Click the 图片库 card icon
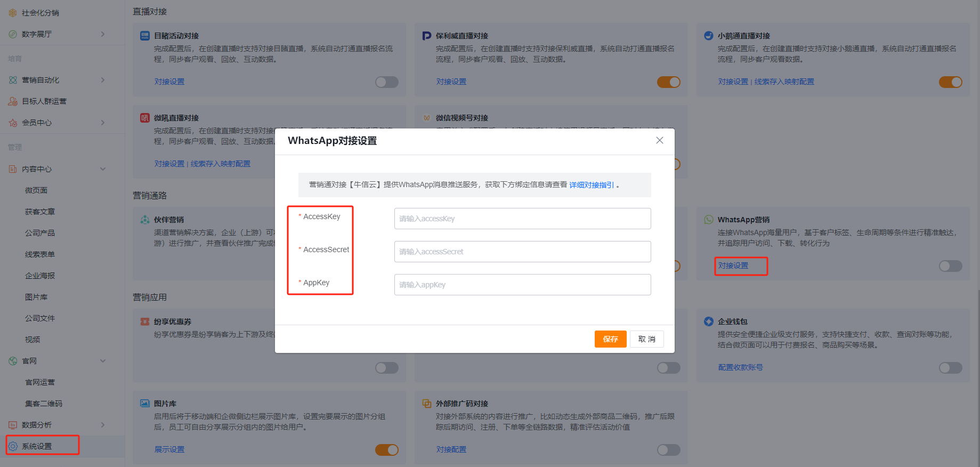 click(x=145, y=404)
